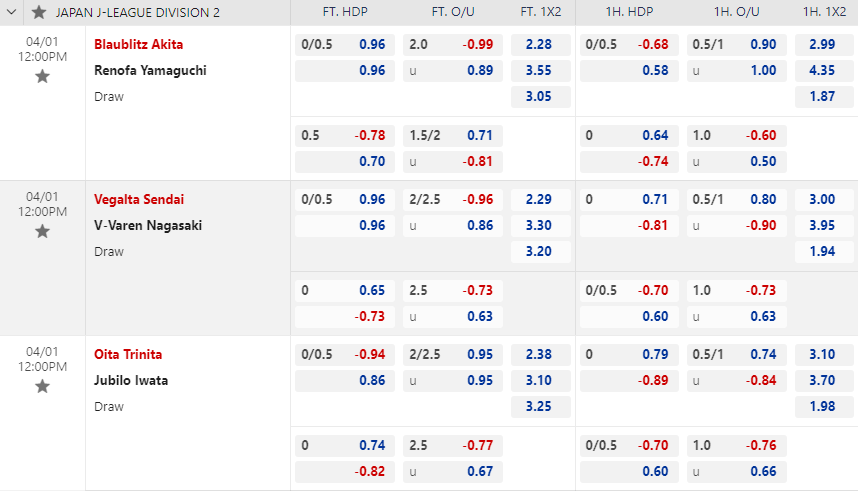
Task: Open Vegalta Sendai team link
Action: (x=139, y=199)
